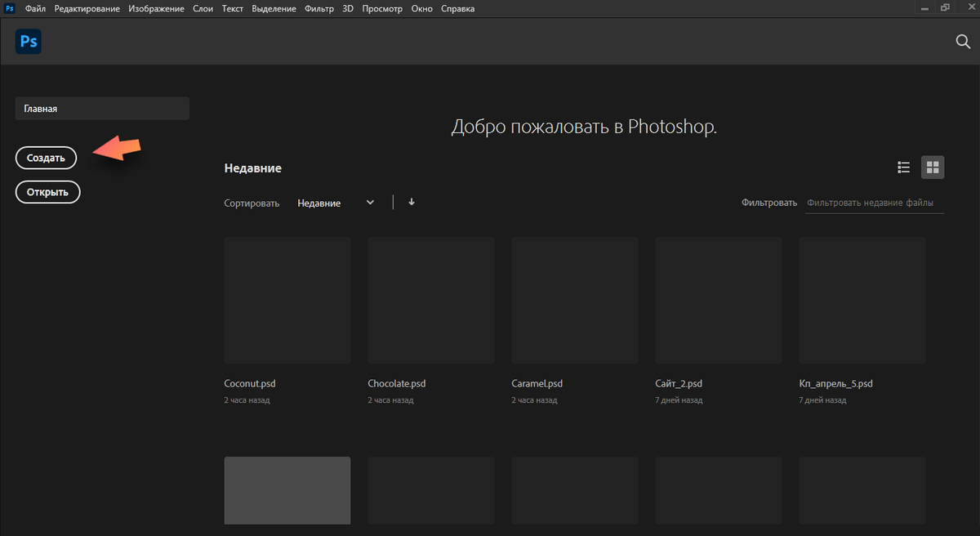Screen dimensions: 980x536
Task: Click the Создать button
Action: [x=46, y=159]
